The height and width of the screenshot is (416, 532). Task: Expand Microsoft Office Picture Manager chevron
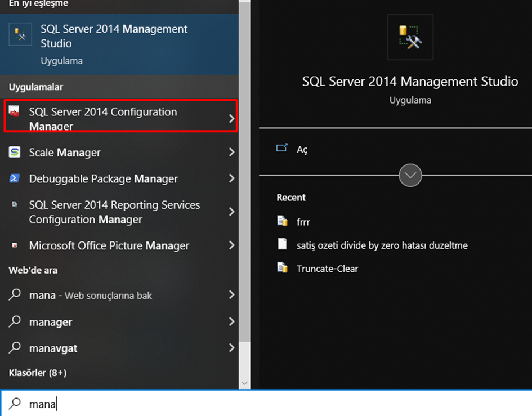pos(231,245)
